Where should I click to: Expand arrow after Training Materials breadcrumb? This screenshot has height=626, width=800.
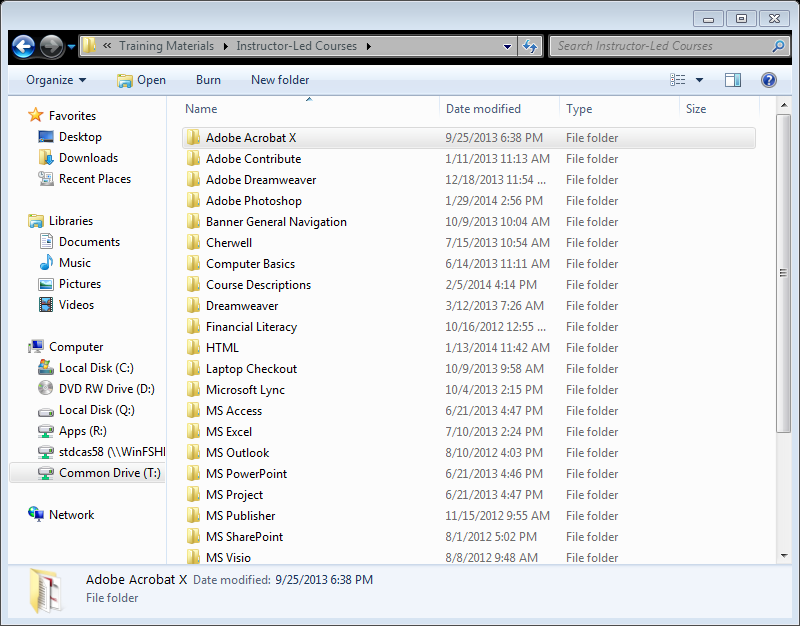[226, 46]
